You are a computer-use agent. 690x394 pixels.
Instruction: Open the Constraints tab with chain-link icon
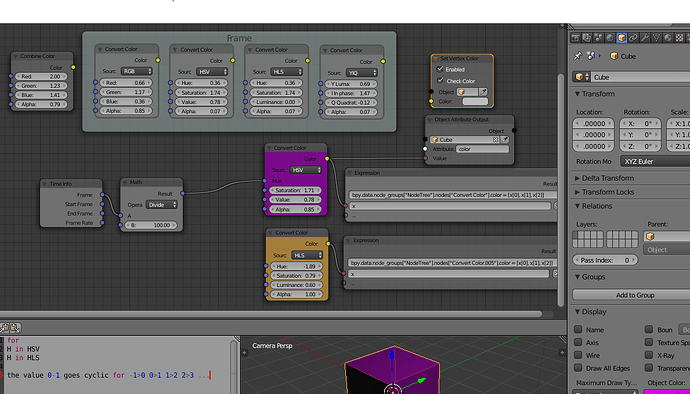(633, 38)
